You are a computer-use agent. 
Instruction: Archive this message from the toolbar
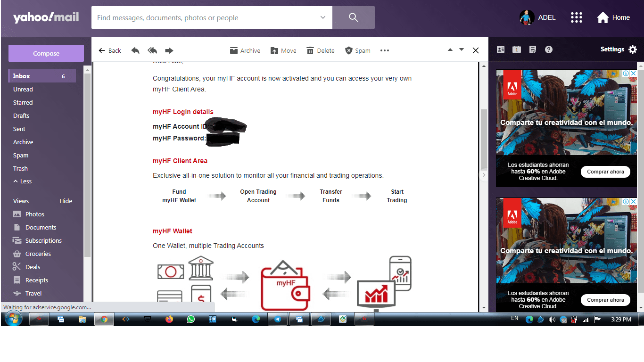coord(245,50)
